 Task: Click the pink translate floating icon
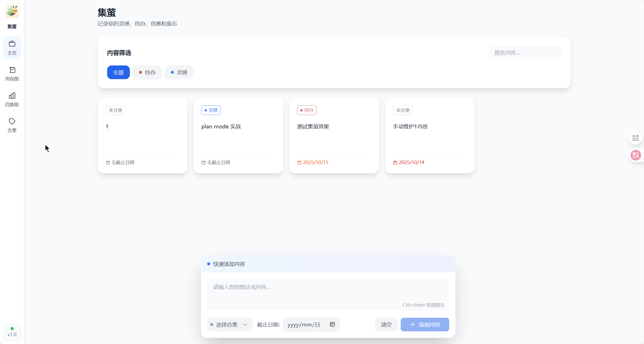tap(635, 155)
